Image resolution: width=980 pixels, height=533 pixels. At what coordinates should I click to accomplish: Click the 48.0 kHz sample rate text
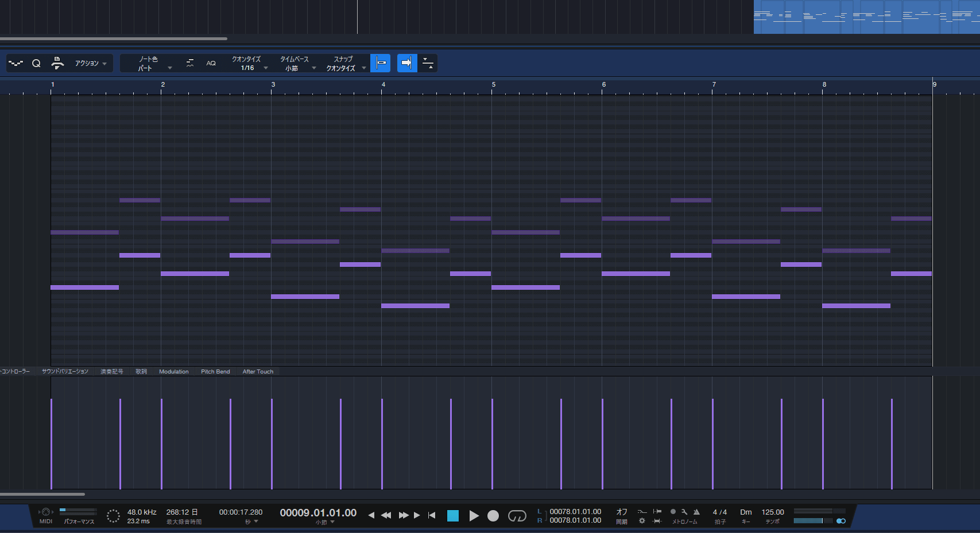click(x=142, y=512)
